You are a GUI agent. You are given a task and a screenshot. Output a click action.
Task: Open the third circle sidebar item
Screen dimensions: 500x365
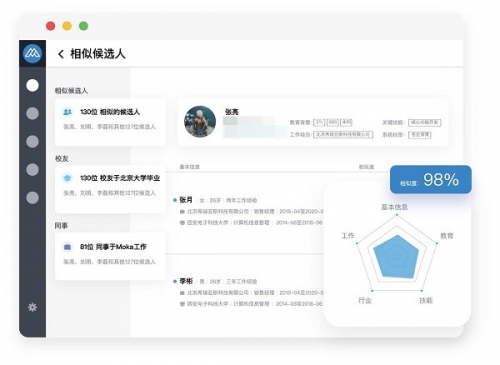[32, 141]
